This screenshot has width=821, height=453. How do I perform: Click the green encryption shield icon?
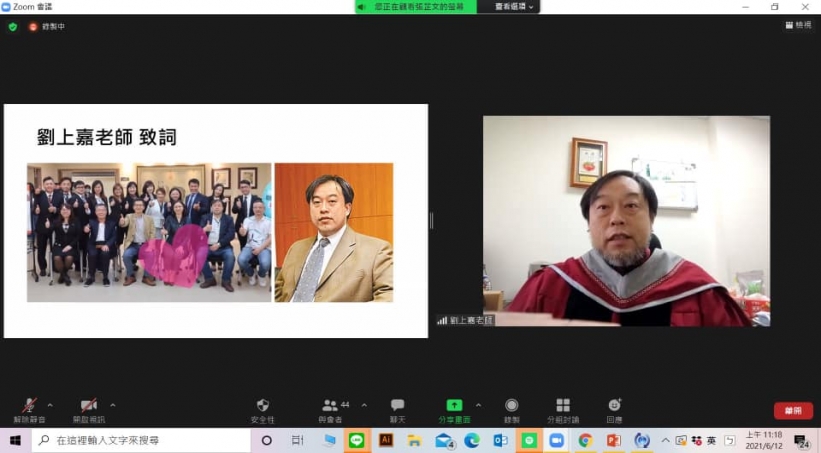click(x=13, y=26)
